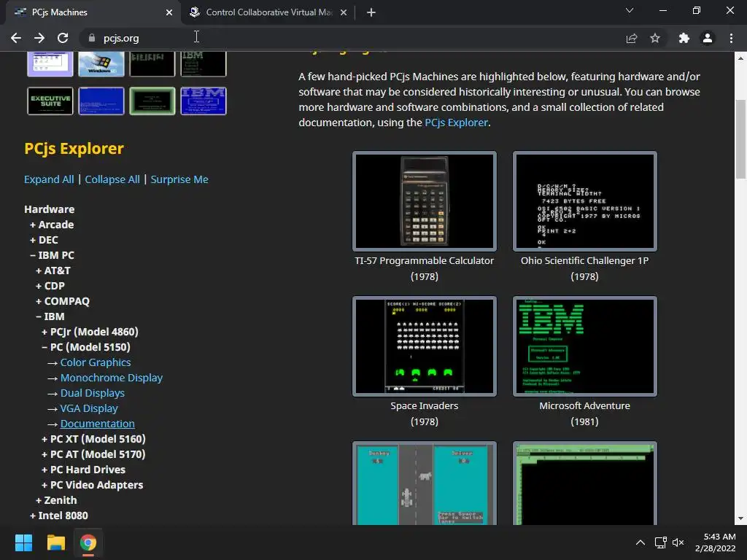
Task: Open the Dual Displays link
Action: [93, 393]
